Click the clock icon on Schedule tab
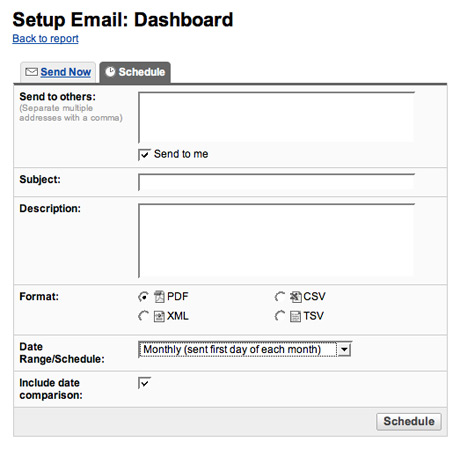The image size is (460, 449). point(110,72)
